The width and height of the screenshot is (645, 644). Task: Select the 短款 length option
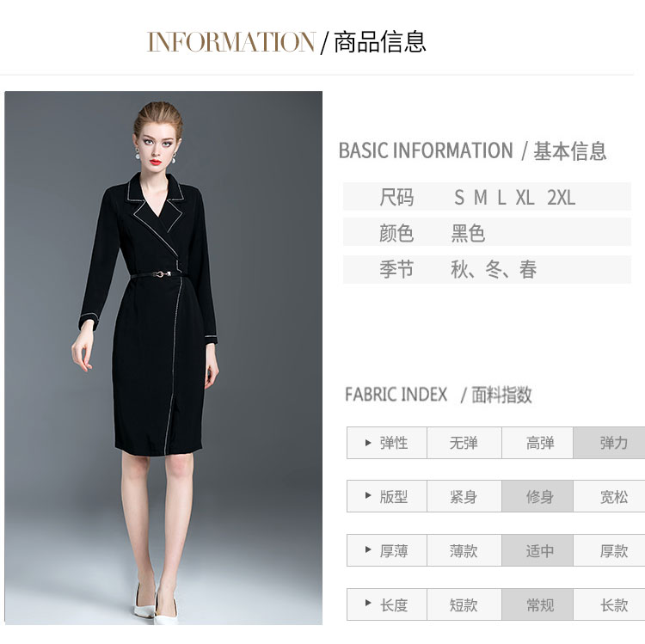click(464, 604)
